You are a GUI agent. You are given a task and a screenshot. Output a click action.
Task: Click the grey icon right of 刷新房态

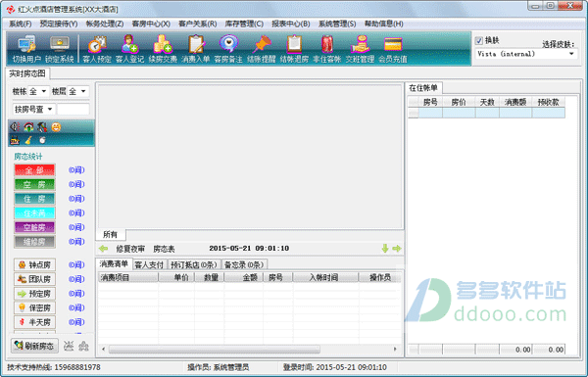coord(69,346)
